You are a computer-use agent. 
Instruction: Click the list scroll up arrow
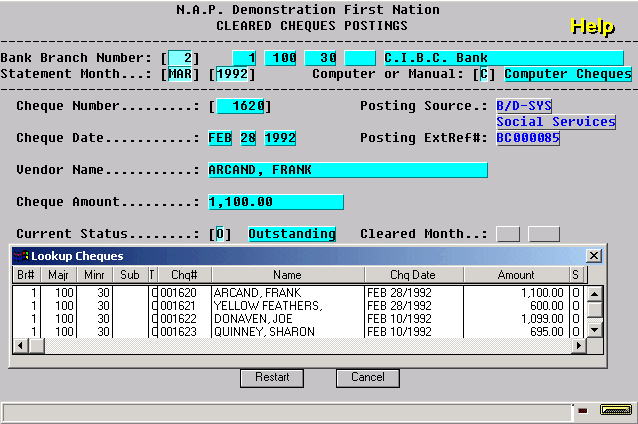[x=594, y=294]
